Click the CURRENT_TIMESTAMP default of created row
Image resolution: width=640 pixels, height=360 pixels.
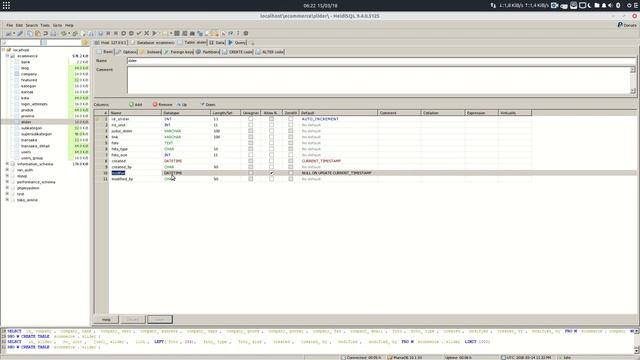pos(321,161)
